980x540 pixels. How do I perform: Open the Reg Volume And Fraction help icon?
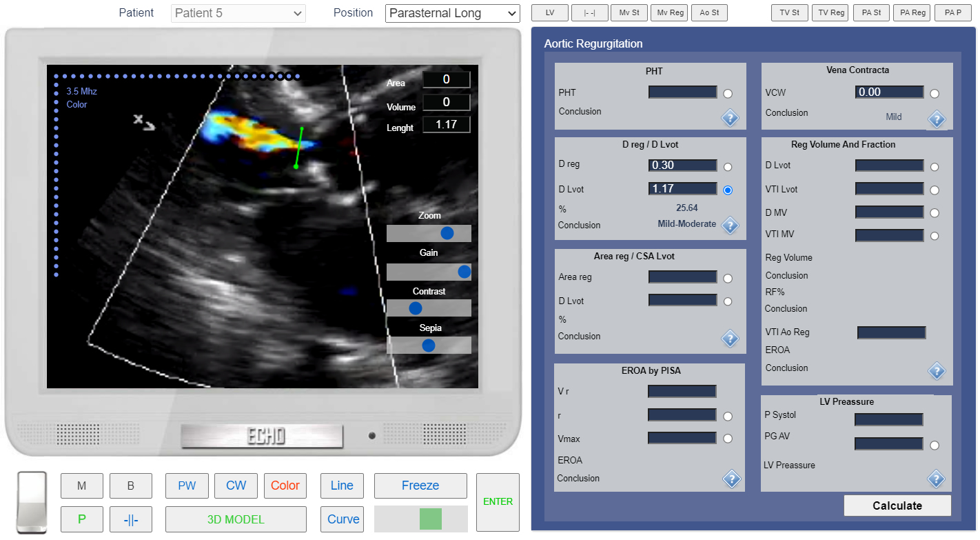(x=937, y=371)
